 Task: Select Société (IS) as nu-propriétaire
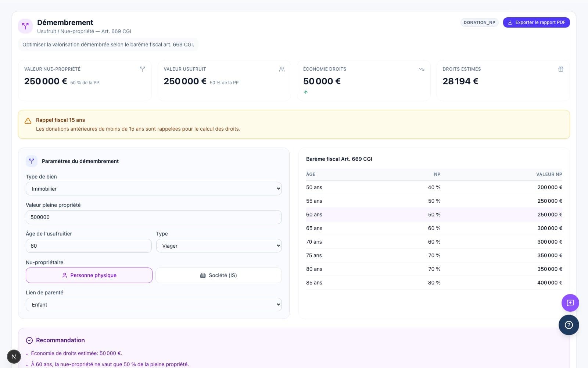[x=219, y=275]
